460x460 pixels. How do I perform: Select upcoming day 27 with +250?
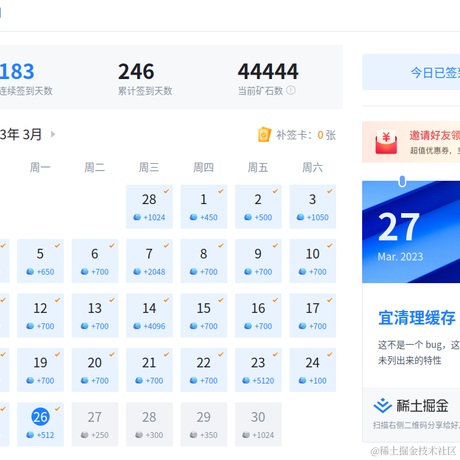(95, 424)
